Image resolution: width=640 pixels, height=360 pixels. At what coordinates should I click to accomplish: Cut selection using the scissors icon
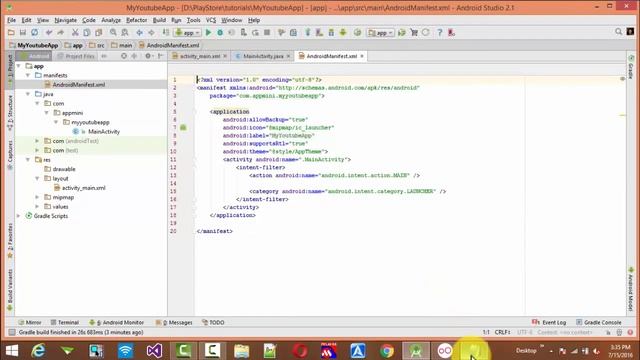(x=75, y=32)
